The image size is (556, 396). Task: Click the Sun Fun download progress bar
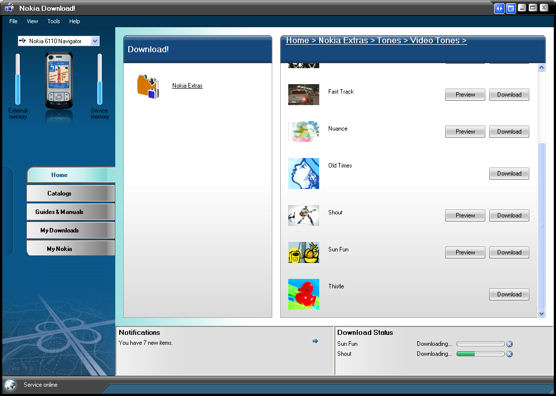pos(480,344)
